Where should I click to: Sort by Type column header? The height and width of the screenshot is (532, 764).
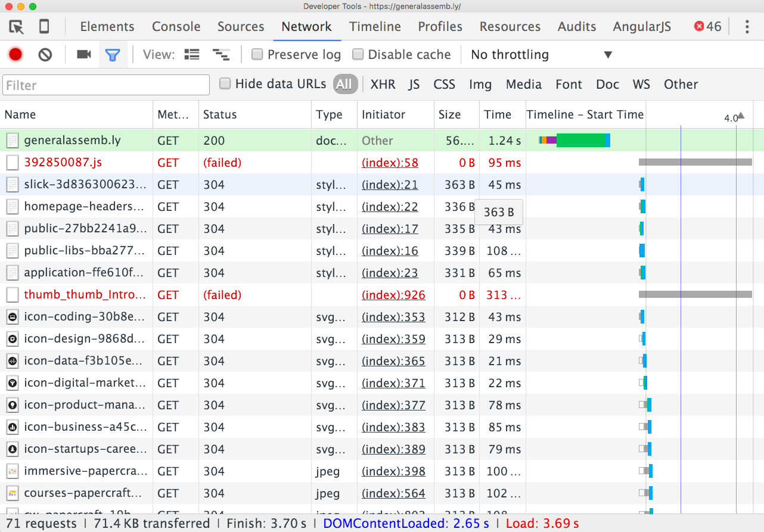[x=334, y=114]
